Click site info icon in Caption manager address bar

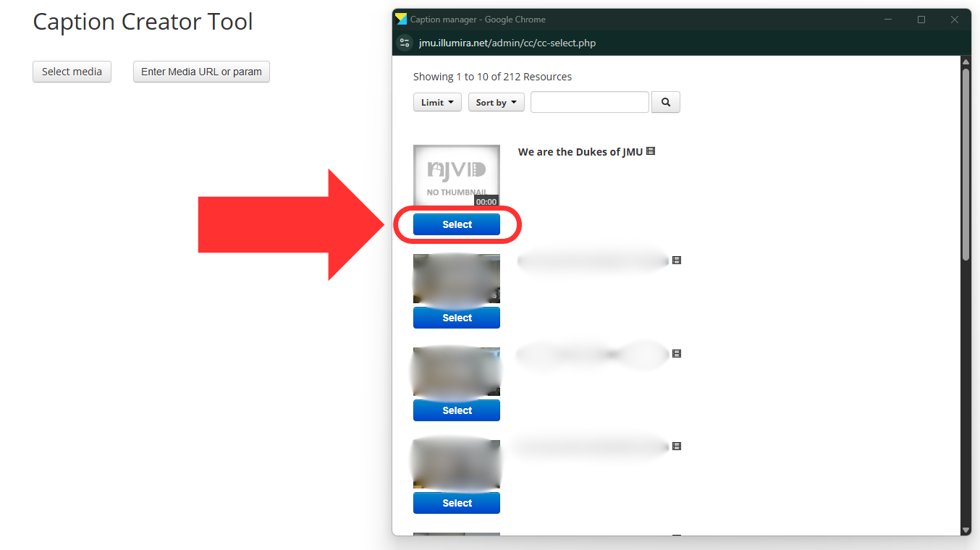click(405, 43)
